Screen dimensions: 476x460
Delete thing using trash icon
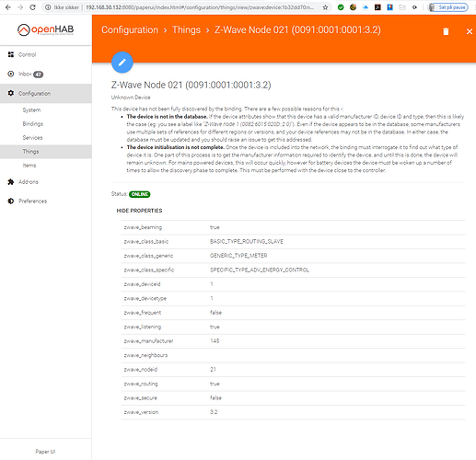coord(446,31)
